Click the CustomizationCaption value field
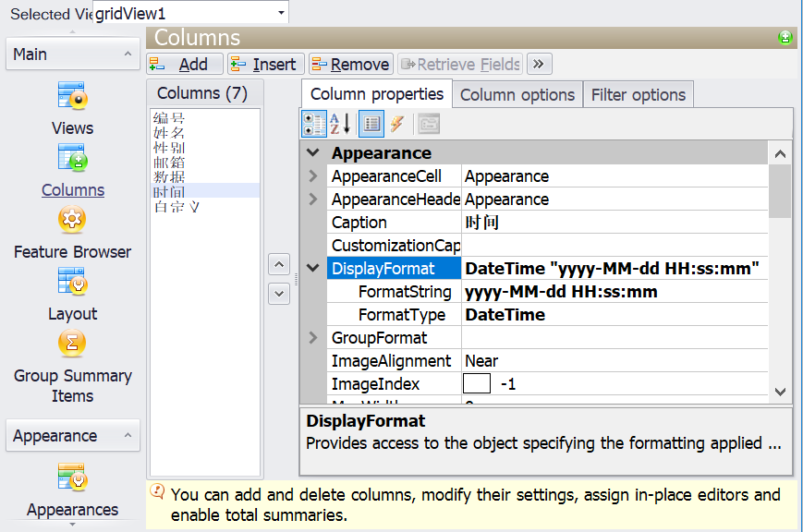This screenshot has width=803, height=532. (x=614, y=246)
